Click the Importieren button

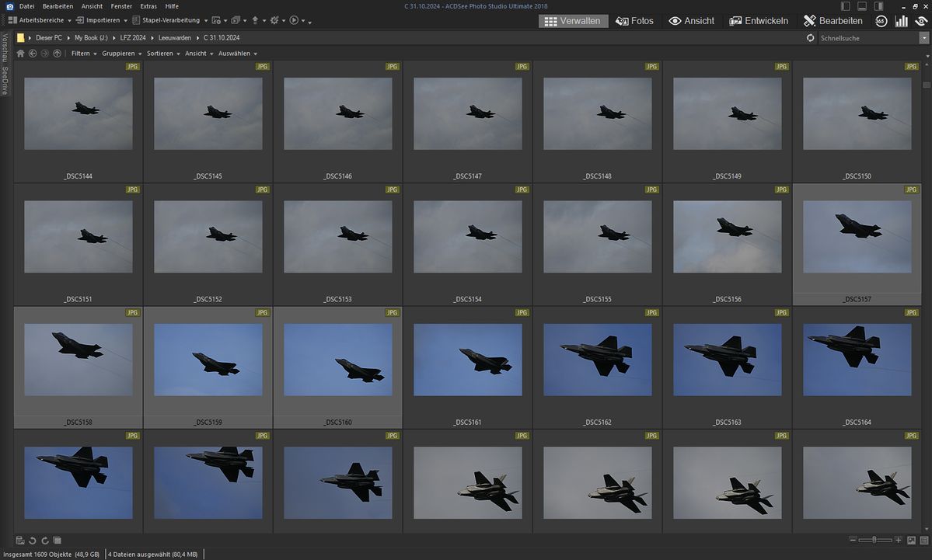coord(101,20)
